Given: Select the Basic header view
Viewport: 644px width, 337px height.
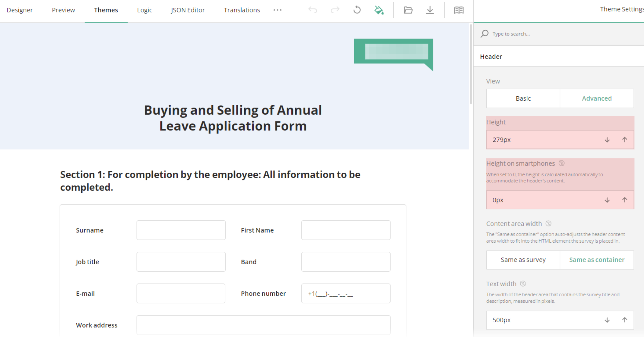Looking at the screenshot, I should [523, 98].
